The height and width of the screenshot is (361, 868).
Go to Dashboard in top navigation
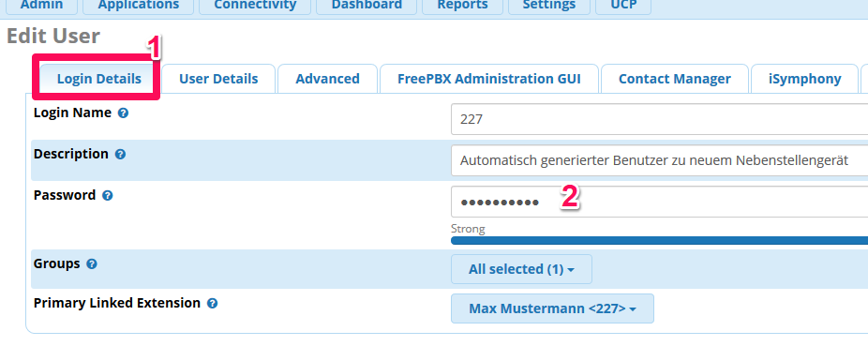click(x=367, y=6)
